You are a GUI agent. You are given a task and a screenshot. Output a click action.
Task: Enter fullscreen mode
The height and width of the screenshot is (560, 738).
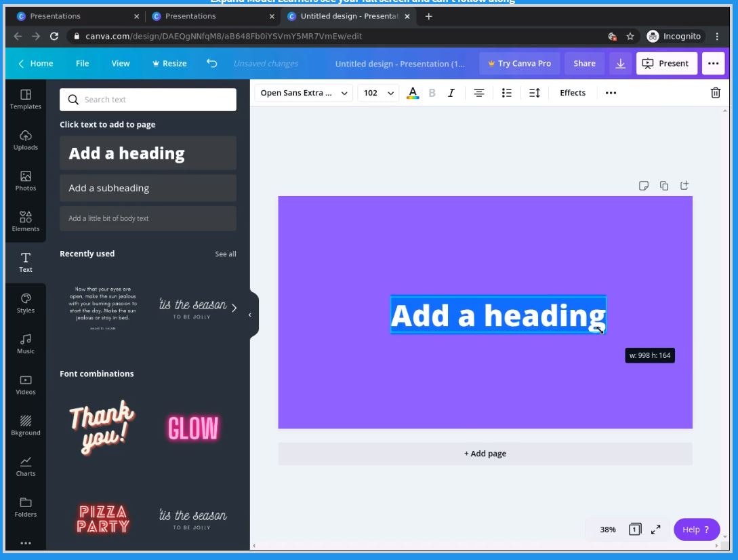[x=655, y=529]
